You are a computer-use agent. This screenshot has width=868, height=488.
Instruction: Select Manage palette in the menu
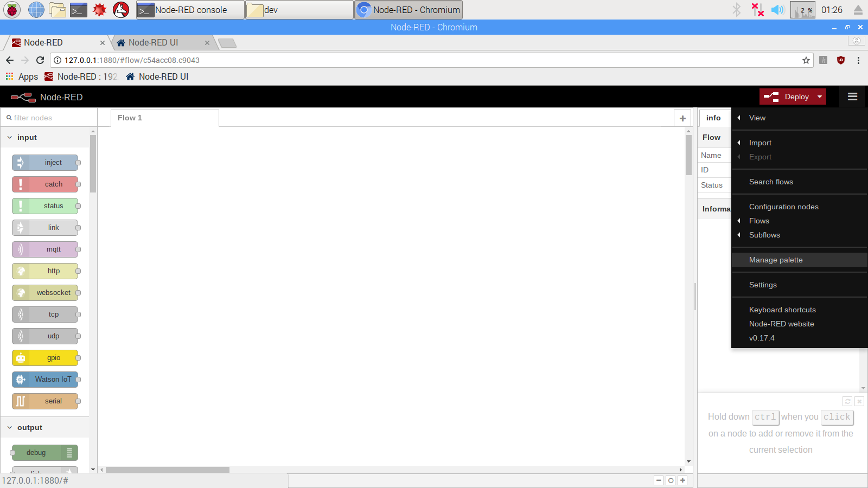[799, 260]
